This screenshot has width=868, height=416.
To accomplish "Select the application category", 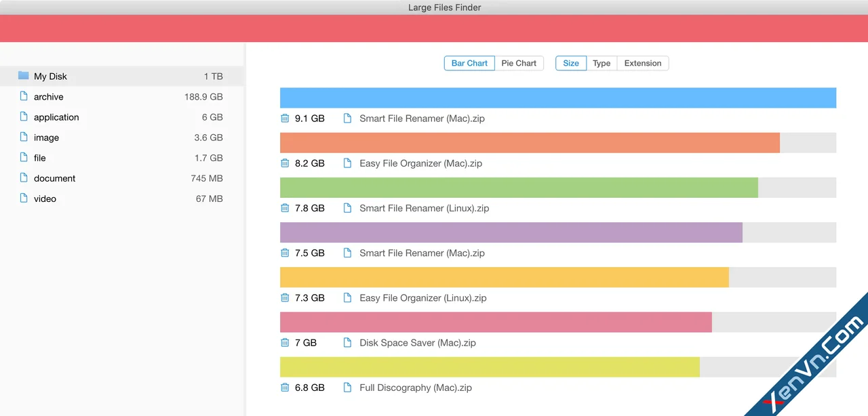I will [122, 117].
